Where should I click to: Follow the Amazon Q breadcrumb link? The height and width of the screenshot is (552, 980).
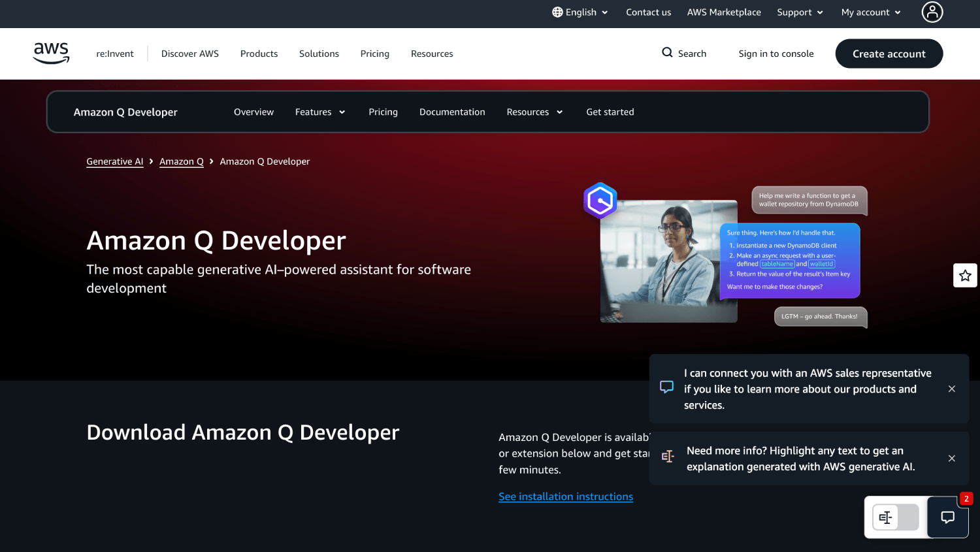[182, 161]
